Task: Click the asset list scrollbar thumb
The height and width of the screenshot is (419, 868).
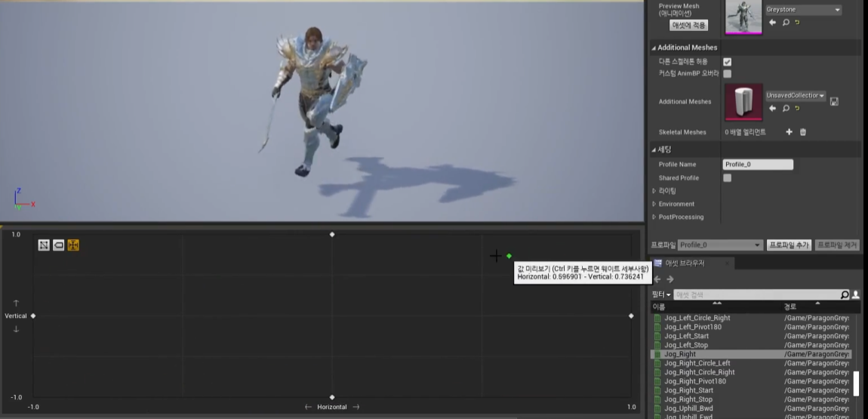Action: (856, 384)
